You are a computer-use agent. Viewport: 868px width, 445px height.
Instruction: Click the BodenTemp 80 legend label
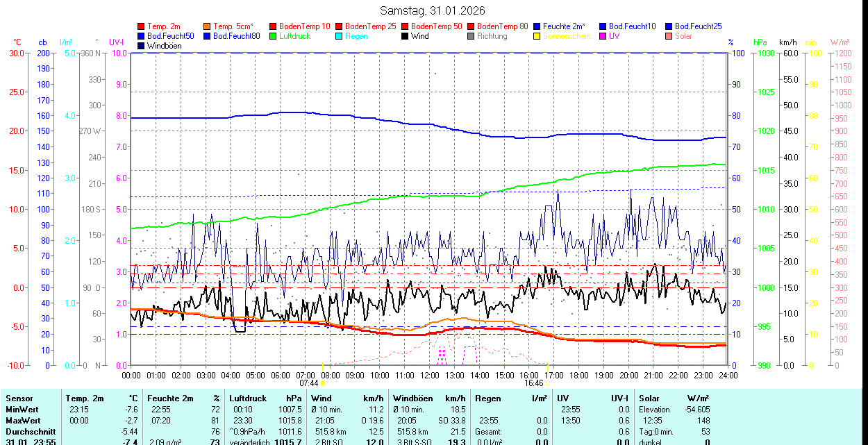pos(502,26)
